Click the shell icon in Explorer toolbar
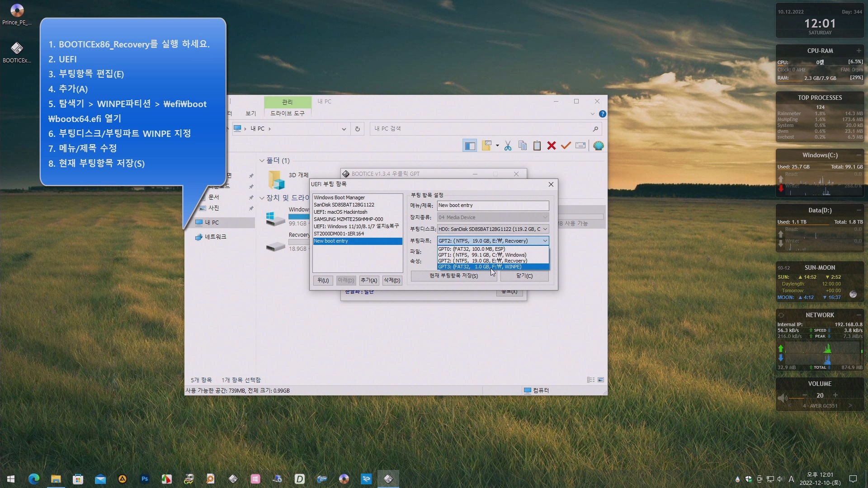Screen dimensions: 868x488 599,145
